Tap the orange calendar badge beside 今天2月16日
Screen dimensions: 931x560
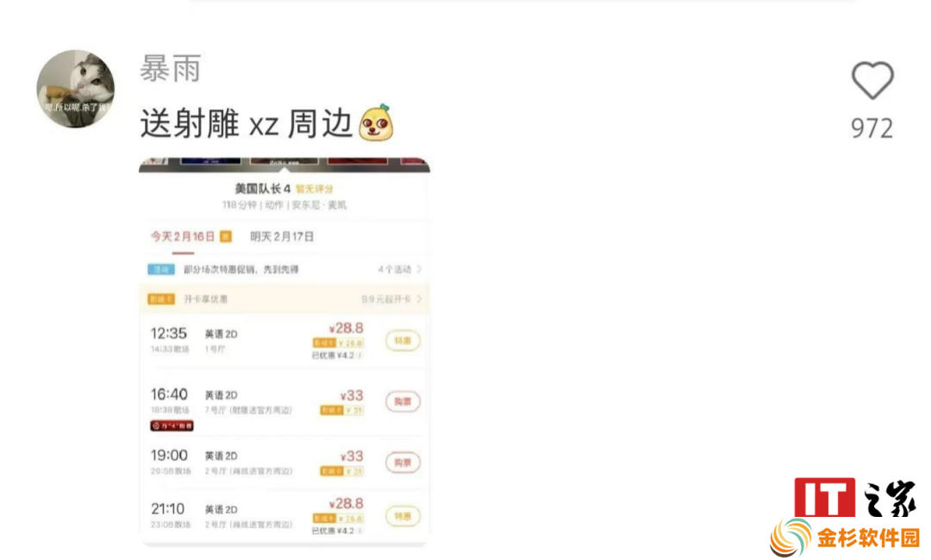pyautogui.click(x=226, y=237)
